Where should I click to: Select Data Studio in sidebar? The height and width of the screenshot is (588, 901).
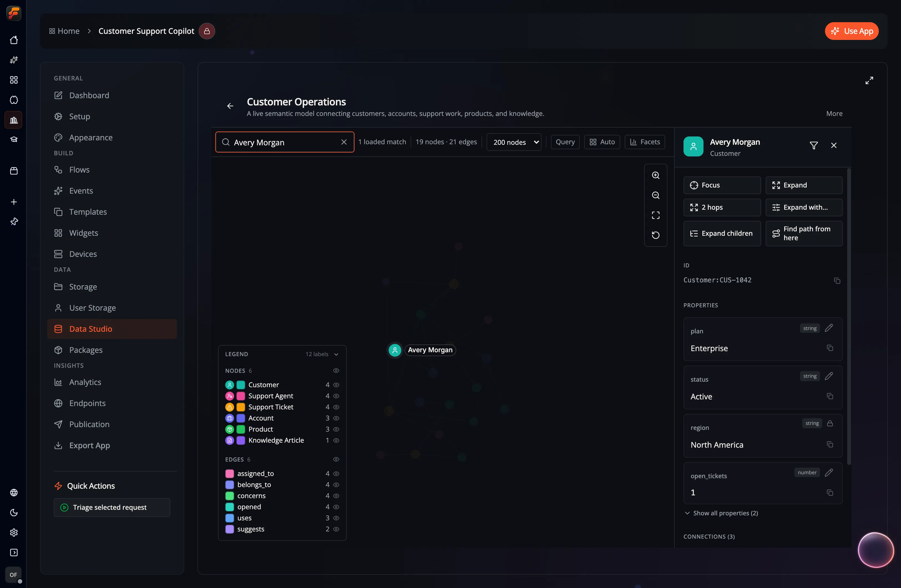click(112, 329)
